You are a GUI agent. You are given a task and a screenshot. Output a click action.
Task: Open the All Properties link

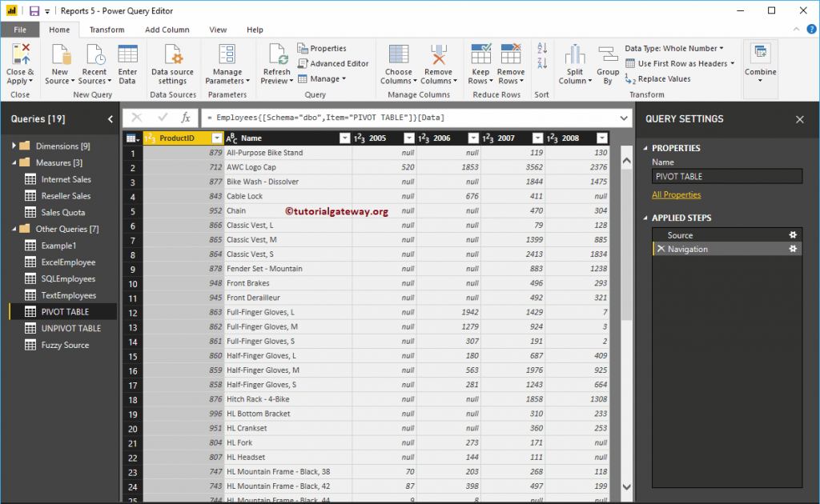(676, 195)
